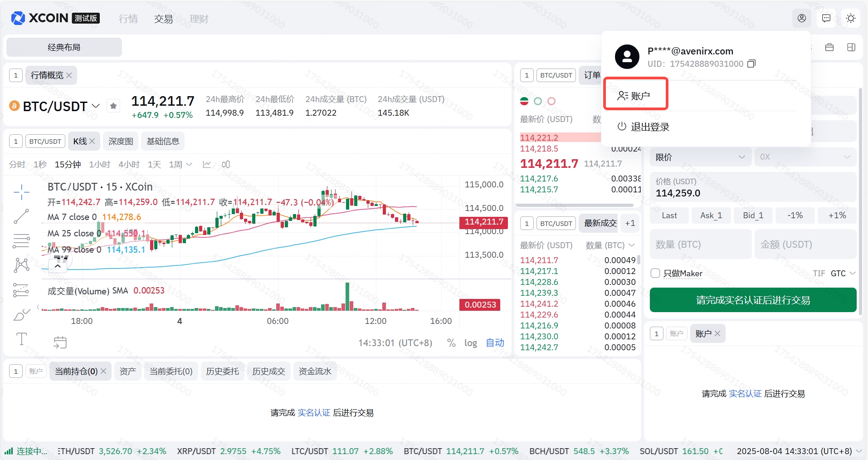Select the crosshair cursor chart tool

coord(21,192)
